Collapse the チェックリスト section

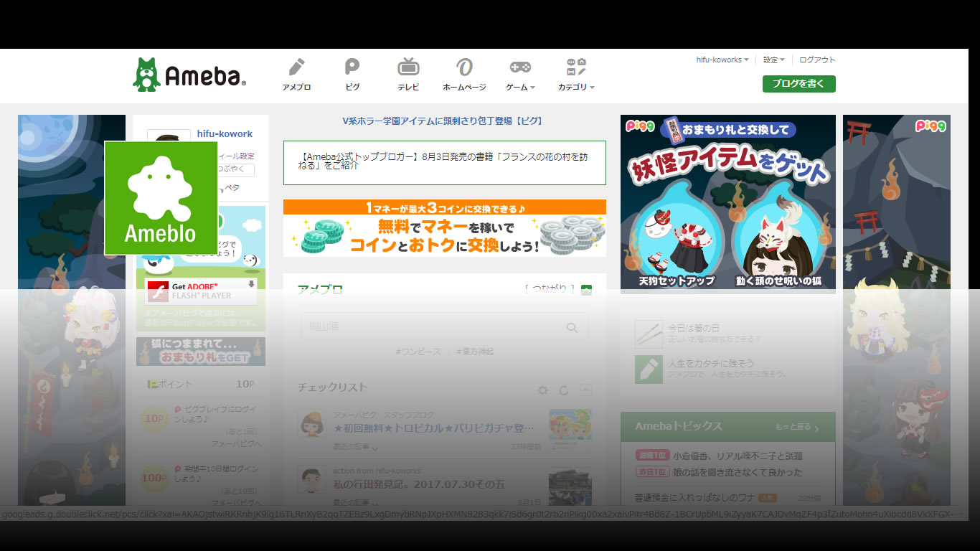(x=586, y=390)
